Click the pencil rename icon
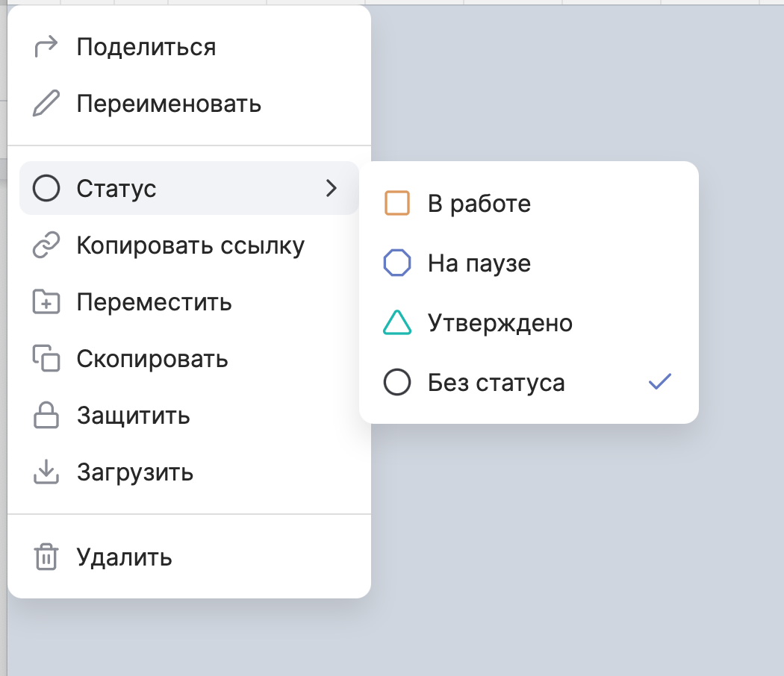Screen dimensions: 784x676 click(46, 104)
